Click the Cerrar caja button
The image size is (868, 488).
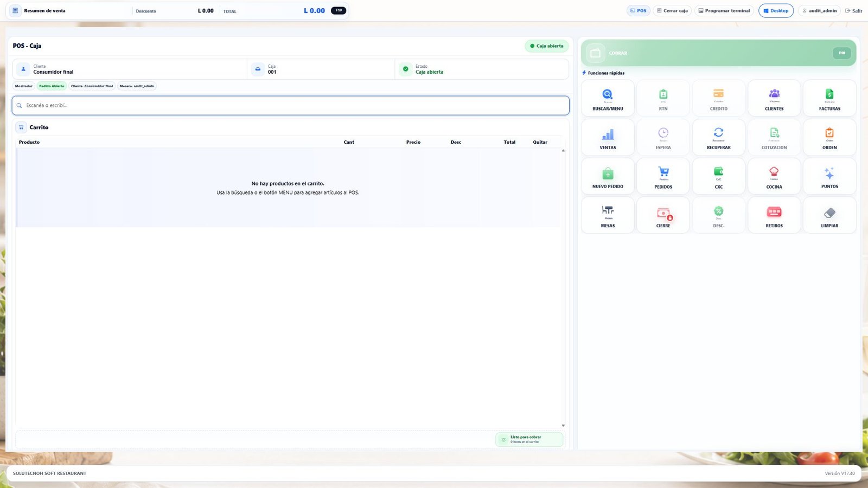(x=672, y=11)
